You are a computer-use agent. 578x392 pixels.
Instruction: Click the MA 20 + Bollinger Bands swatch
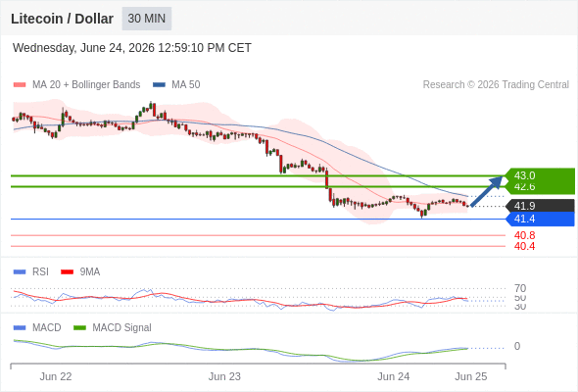20,85
